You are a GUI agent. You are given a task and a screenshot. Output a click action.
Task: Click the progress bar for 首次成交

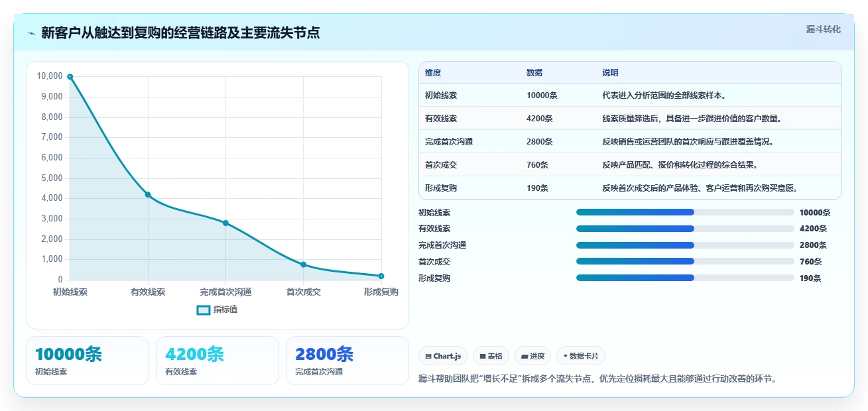(x=685, y=261)
